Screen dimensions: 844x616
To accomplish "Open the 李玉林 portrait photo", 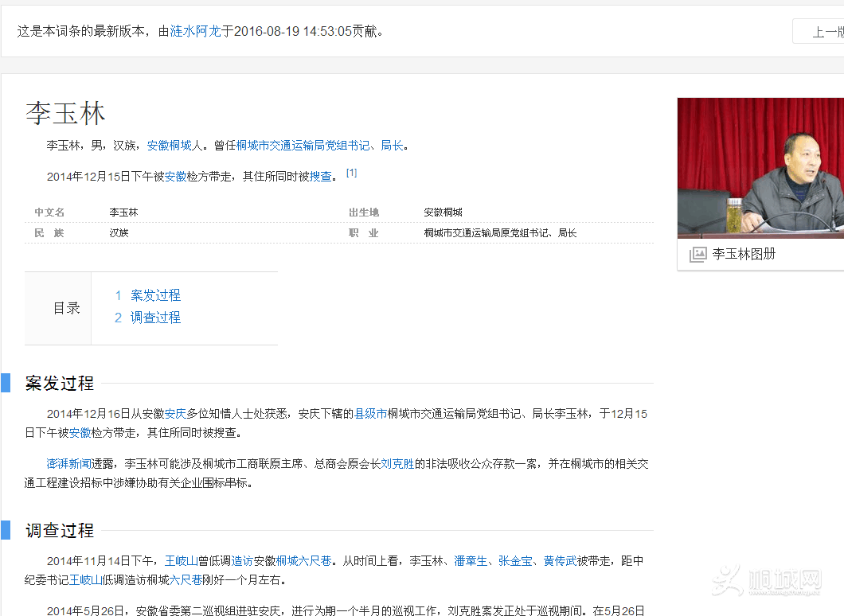I will pyautogui.click(x=760, y=167).
